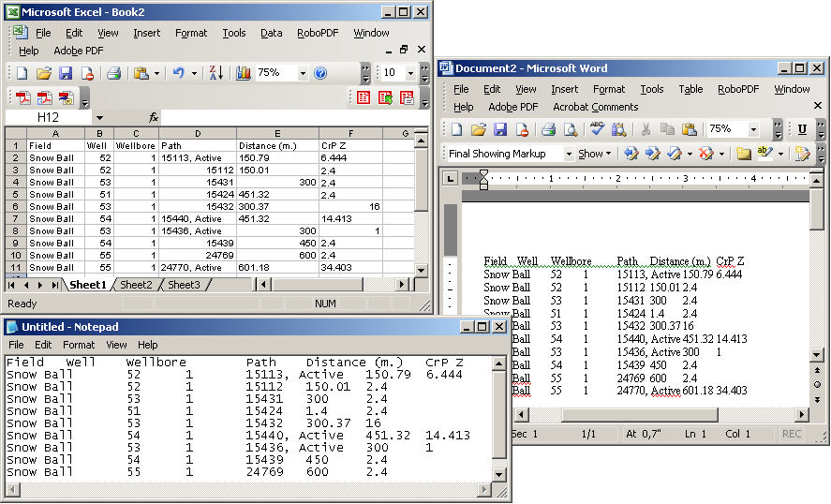
Task: Undo the last action in Excel
Action: point(179,73)
